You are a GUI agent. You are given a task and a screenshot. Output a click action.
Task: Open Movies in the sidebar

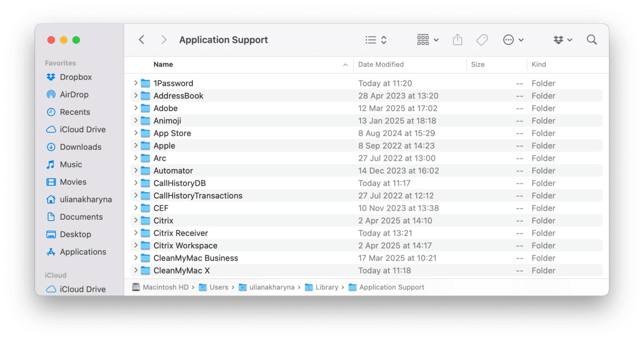[x=66, y=182]
